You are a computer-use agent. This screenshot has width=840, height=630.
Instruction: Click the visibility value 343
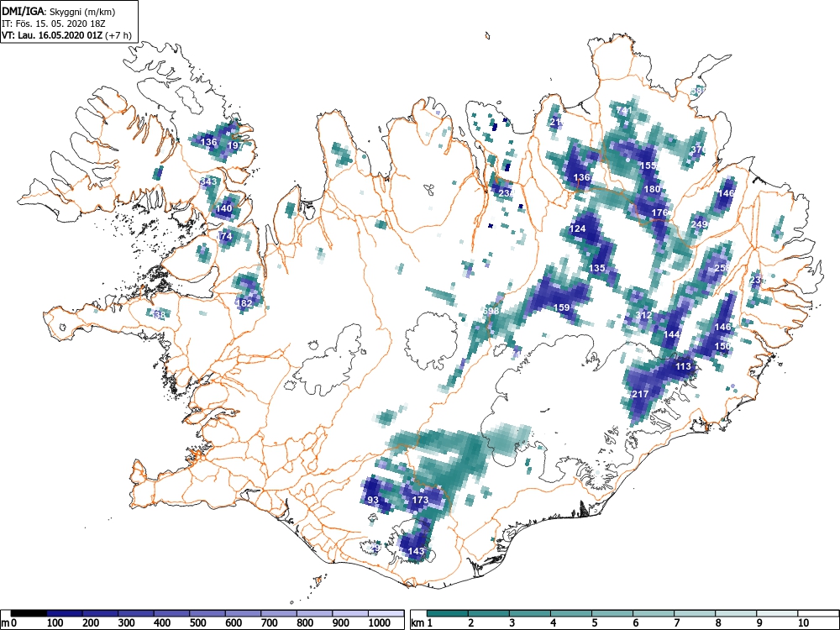coord(208,181)
